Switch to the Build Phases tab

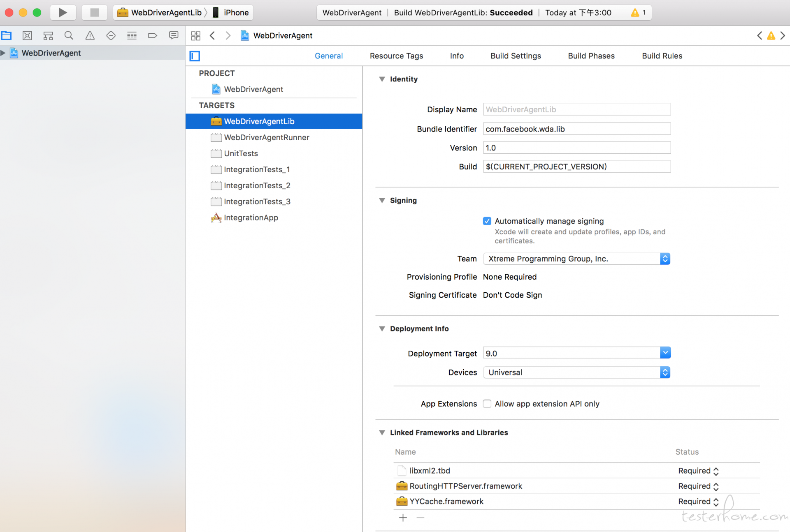pyautogui.click(x=591, y=56)
